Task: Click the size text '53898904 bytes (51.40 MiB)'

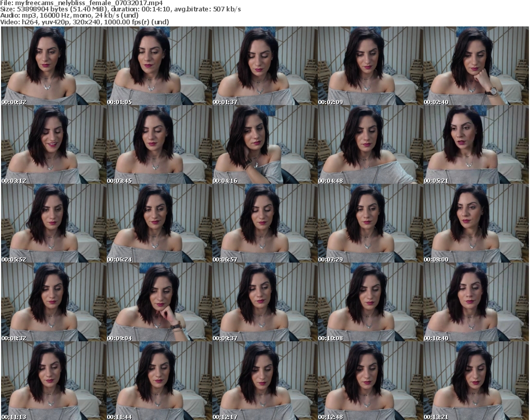Action: click(61, 9)
